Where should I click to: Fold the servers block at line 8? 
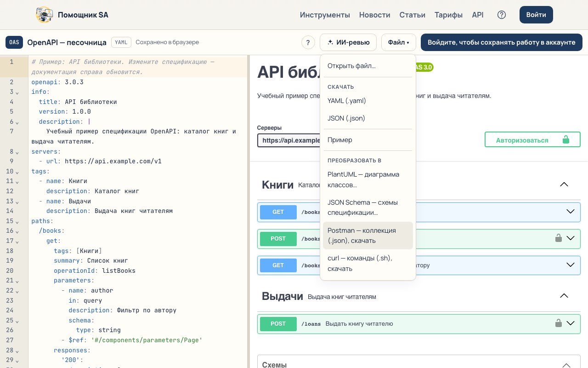pyautogui.click(x=17, y=152)
